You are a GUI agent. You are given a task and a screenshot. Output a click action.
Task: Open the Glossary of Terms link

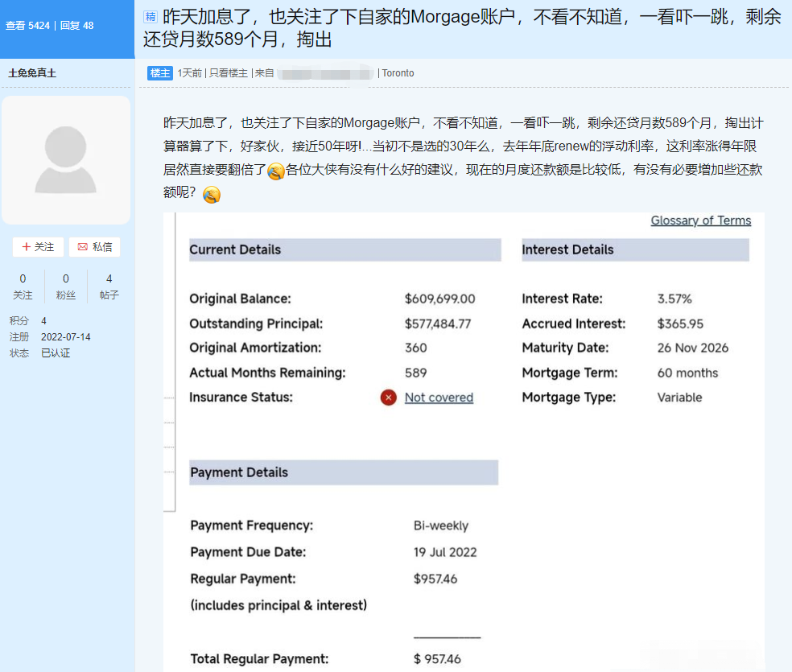700,221
